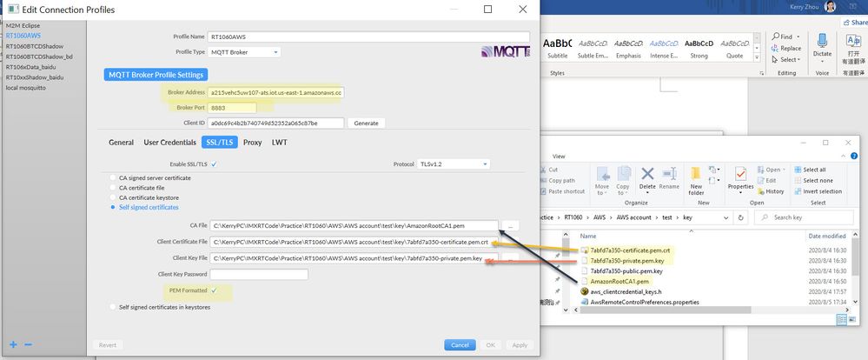Image resolution: width=868 pixels, height=360 pixels.
Task: Refresh the File Explorer address bar
Action: click(x=740, y=217)
